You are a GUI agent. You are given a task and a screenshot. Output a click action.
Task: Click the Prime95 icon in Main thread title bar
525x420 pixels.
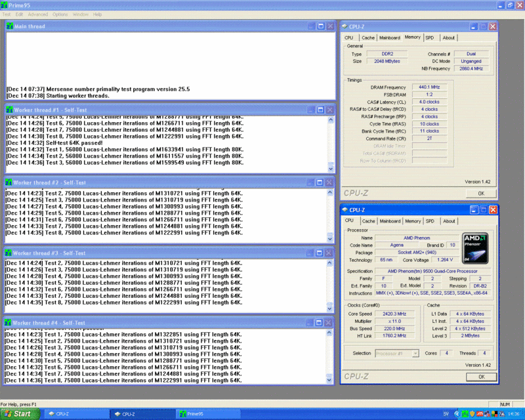pyautogui.click(x=10, y=26)
